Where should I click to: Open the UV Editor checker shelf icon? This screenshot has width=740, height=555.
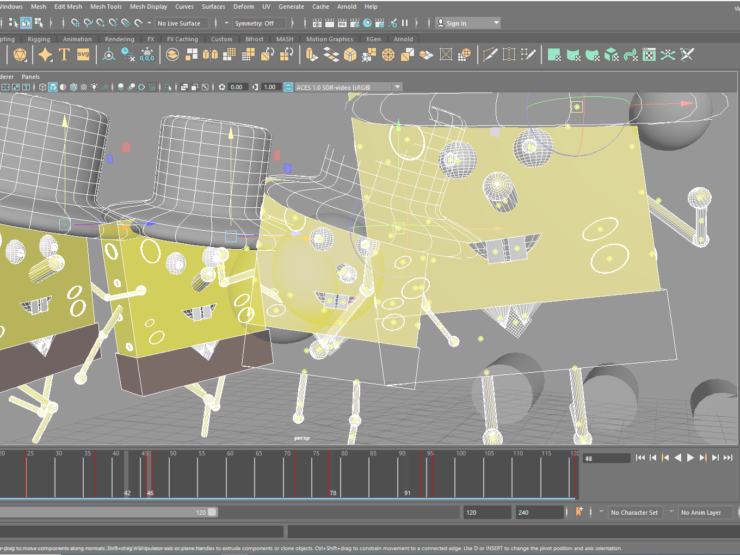pos(649,55)
